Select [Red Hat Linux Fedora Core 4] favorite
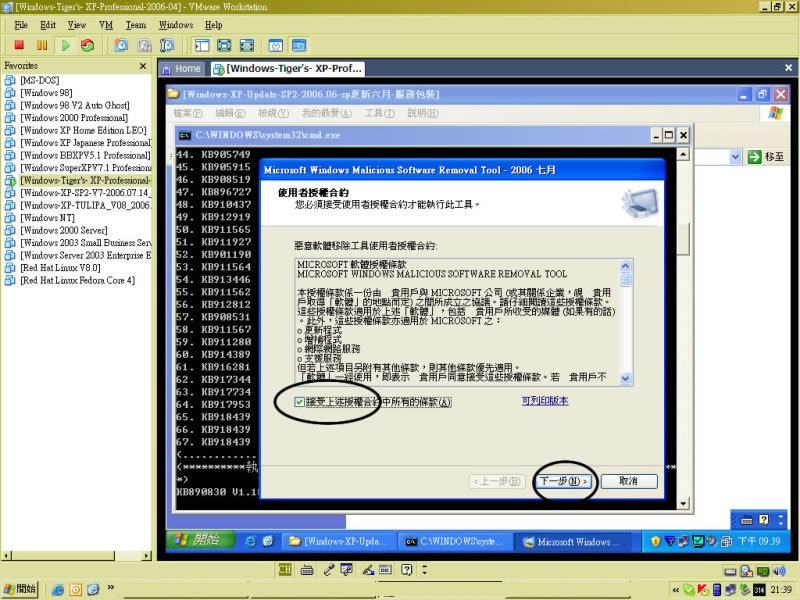This screenshot has width=800, height=600. coord(78,281)
